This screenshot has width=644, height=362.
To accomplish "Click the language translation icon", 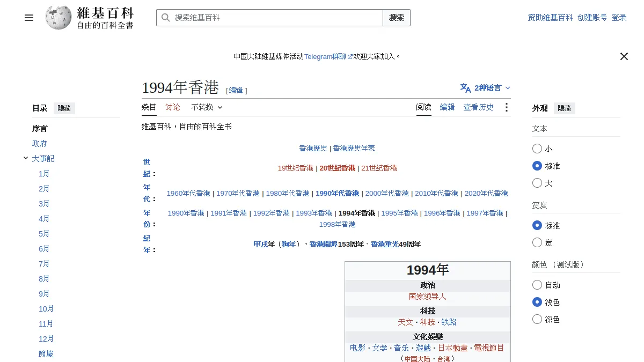I will (465, 88).
